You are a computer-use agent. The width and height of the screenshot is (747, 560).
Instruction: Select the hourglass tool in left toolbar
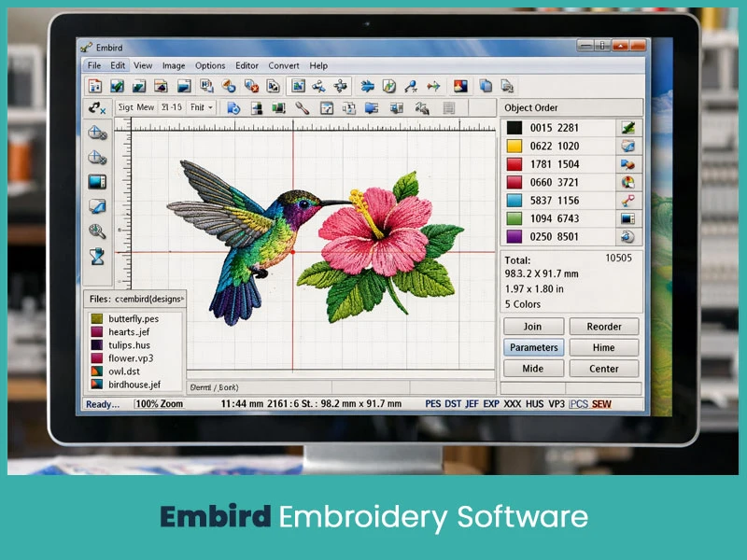pos(97,256)
